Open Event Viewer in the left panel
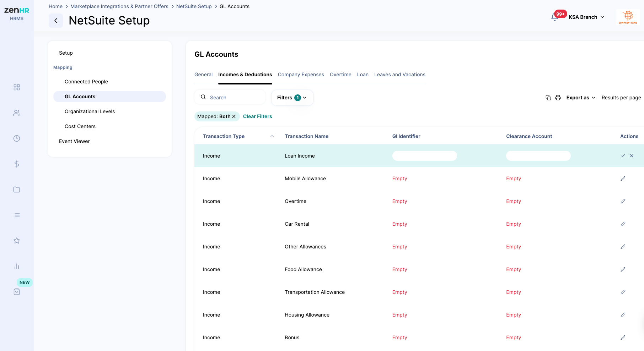 (x=74, y=141)
